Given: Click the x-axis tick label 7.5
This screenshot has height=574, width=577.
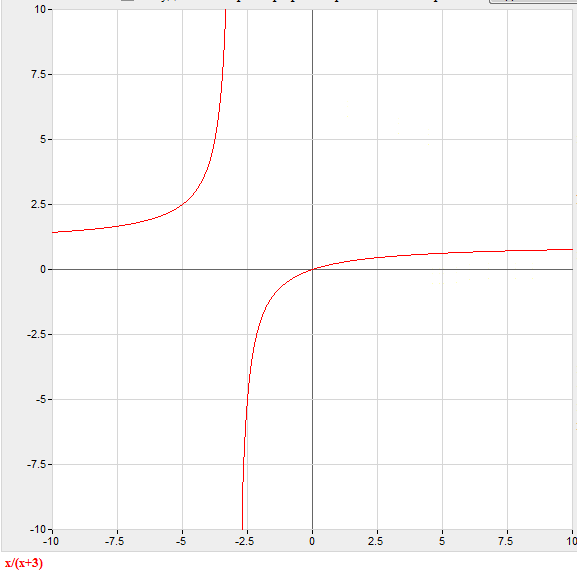Looking at the screenshot, I should [x=506, y=541].
